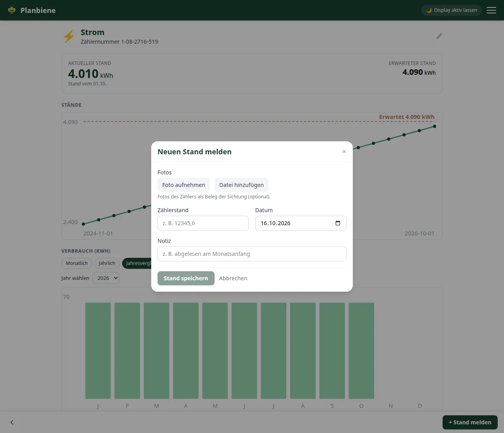Image resolution: width=504 pixels, height=433 pixels.
Task: Expand the Jahr wählen dropdown
Action: click(x=106, y=278)
